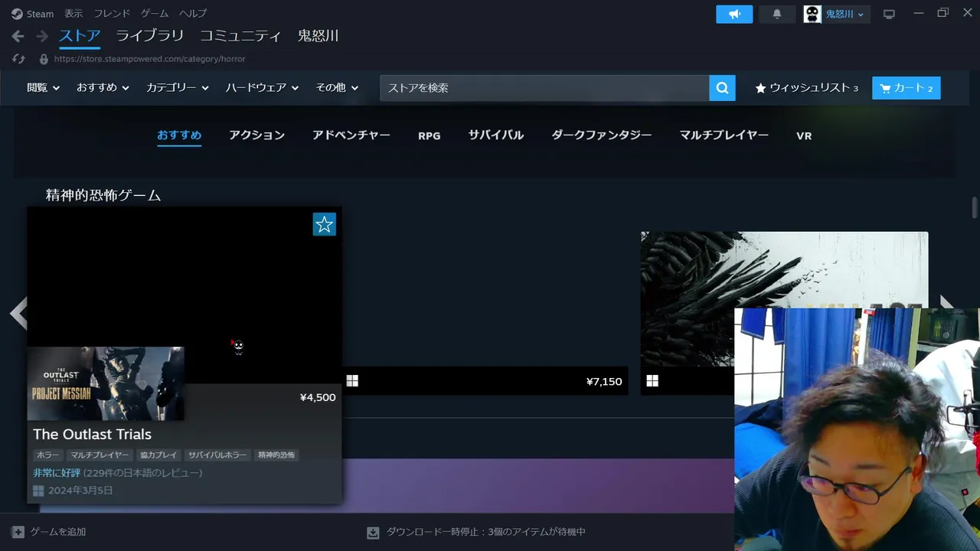
Task: Open the announcements megaphone button
Action: 734,15
